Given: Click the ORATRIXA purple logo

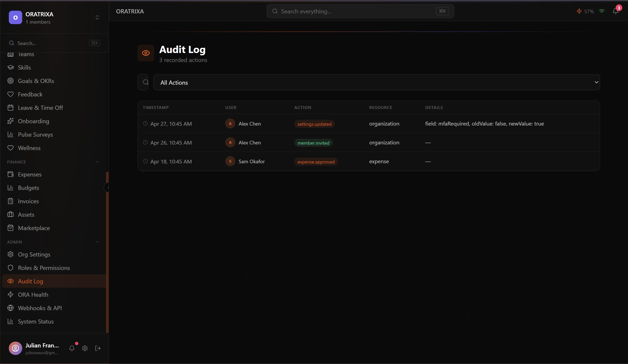Looking at the screenshot, I should 16,17.
